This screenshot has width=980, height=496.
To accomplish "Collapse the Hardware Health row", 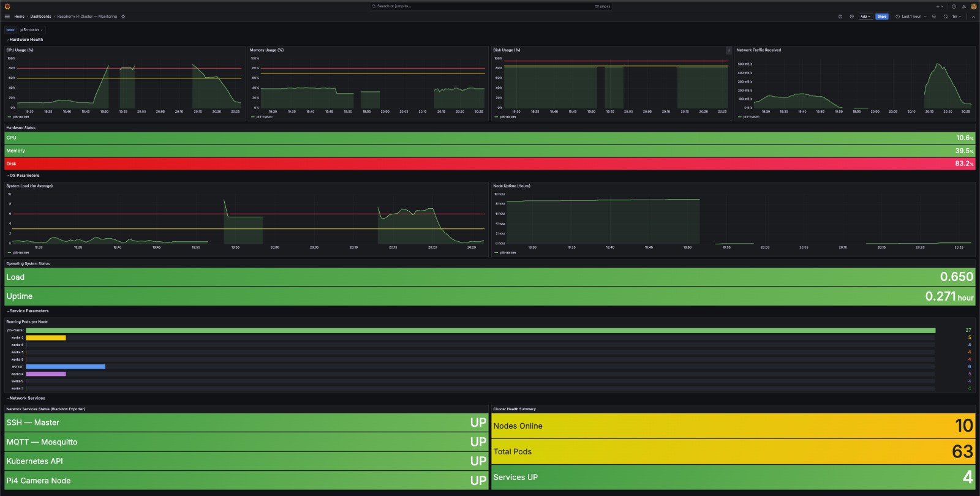I will click(24, 39).
